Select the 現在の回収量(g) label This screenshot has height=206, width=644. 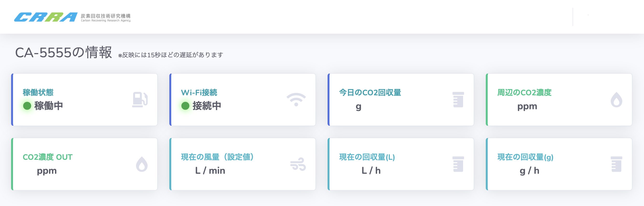coord(525,157)
